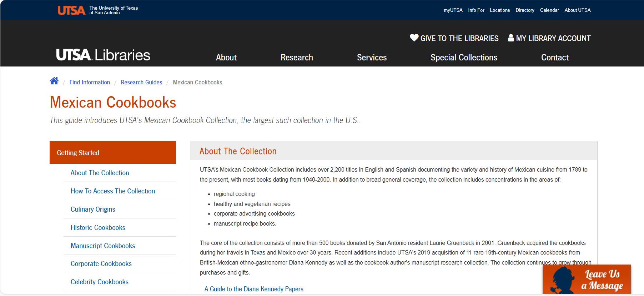Open the Locations link
644x296 pixels.
click(x=500, y=10)
